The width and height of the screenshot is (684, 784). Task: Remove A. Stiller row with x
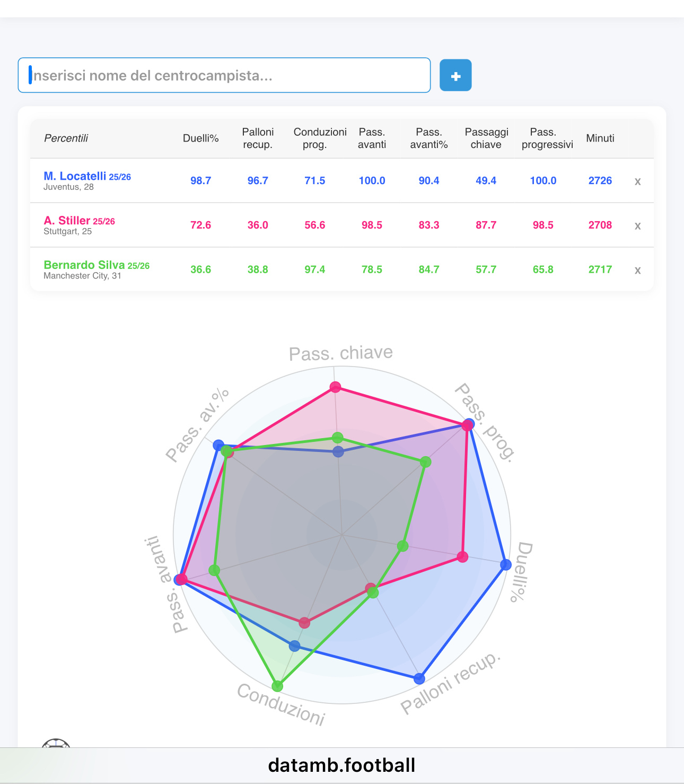(x=637, y=226)
